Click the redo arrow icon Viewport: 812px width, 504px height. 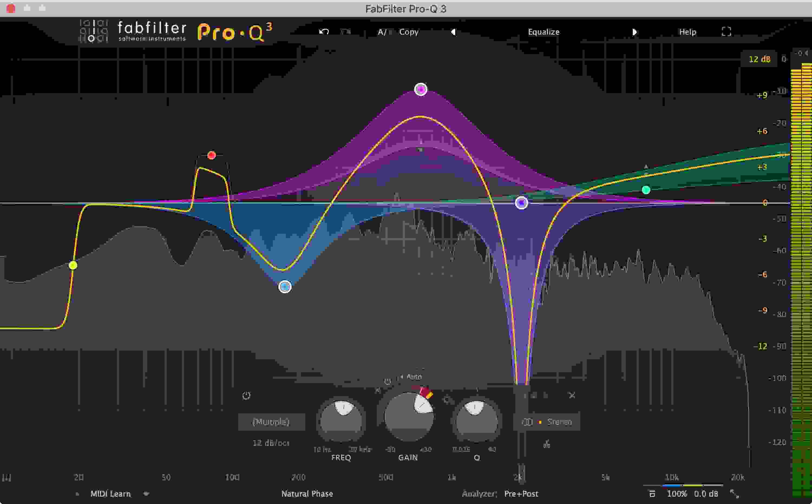pyautogui.click(x=346, y=32)
